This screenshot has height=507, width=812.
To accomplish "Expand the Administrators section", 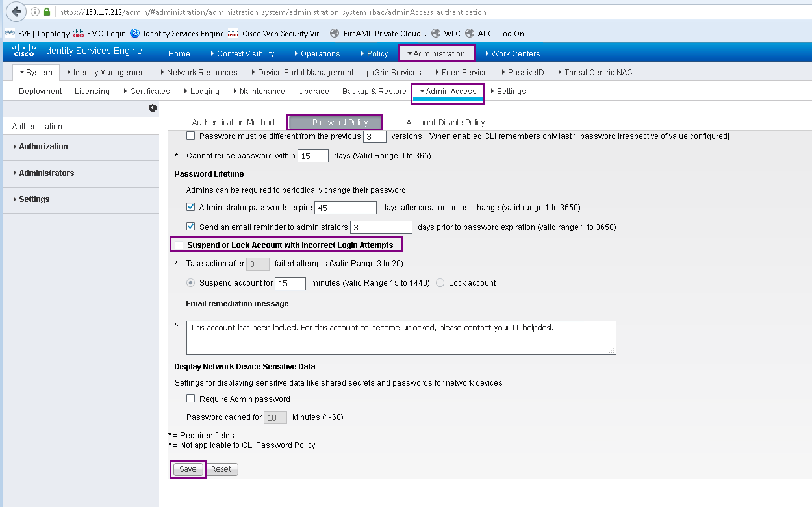I will coord(45,173).
